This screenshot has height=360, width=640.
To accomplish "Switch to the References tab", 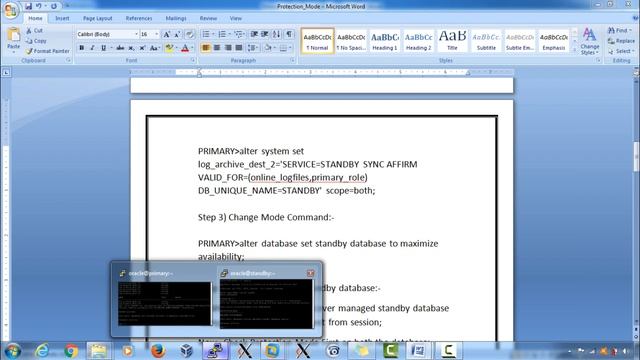I will coord(139,18).
